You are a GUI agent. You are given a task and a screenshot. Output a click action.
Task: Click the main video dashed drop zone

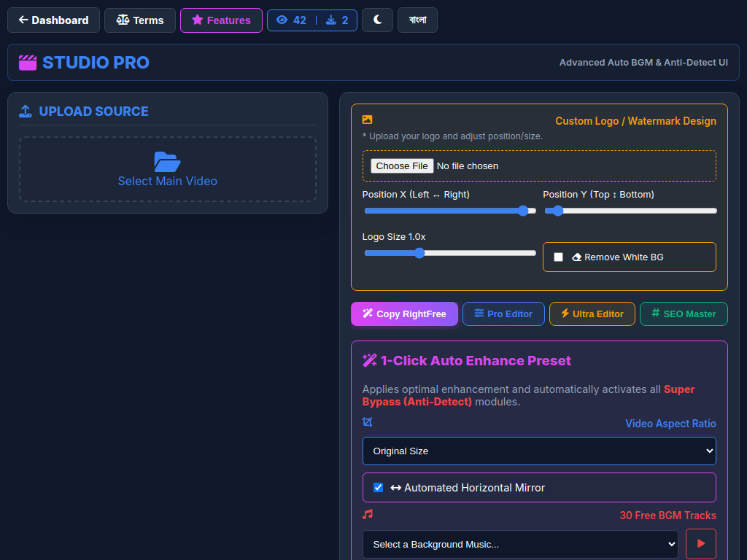pyautogui.click(x=168, y=169)
